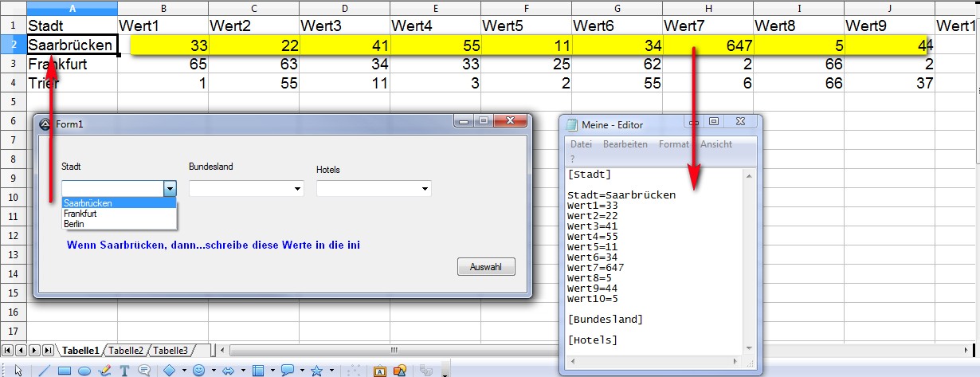980x377 pixels.
Task: Select the Line drawing tool
Action: (x=44, y=371)
